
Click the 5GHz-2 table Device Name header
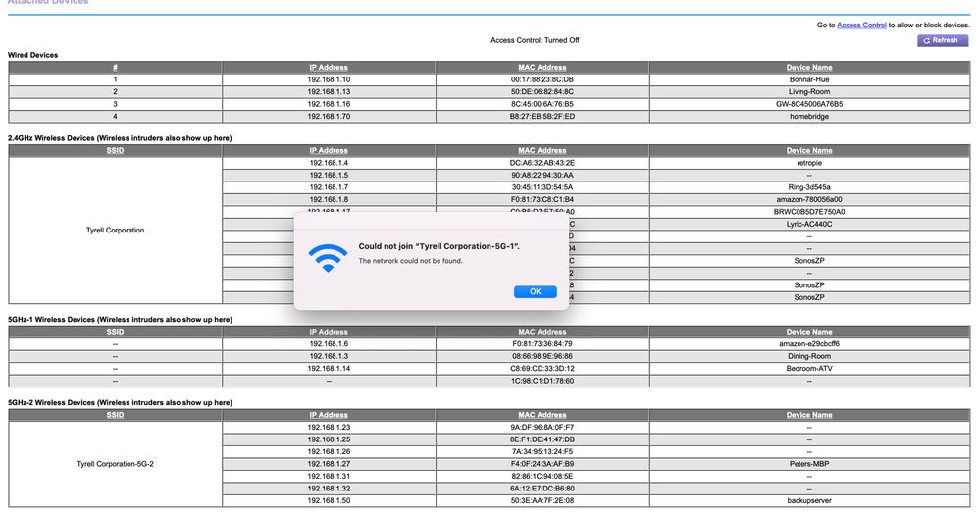[x=808, y=415]
